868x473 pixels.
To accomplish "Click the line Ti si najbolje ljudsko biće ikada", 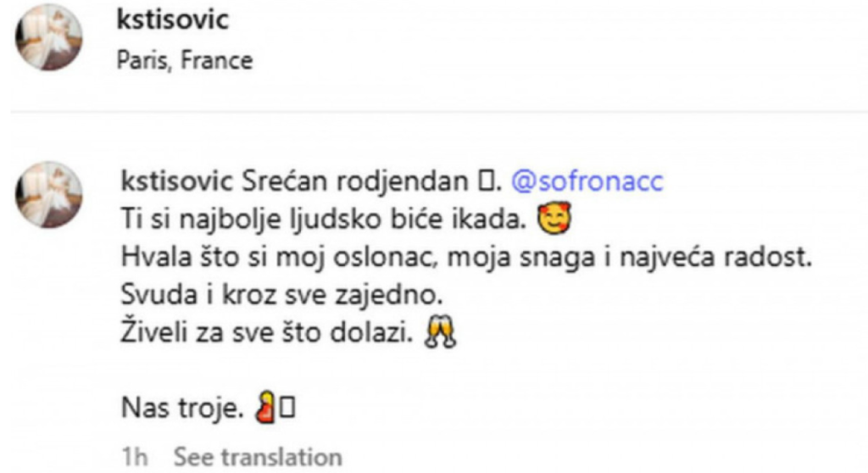I will 323,220.
